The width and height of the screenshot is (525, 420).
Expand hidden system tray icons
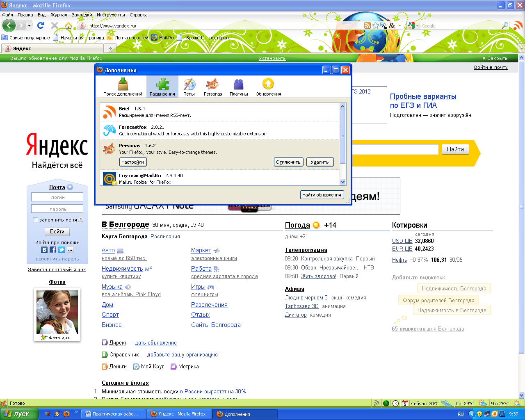click(x=472, y=414)
